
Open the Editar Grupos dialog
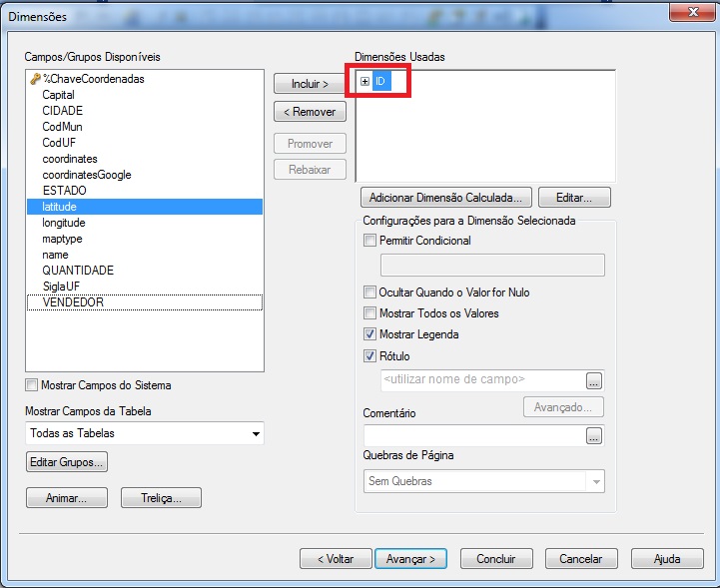coord(68,463)
